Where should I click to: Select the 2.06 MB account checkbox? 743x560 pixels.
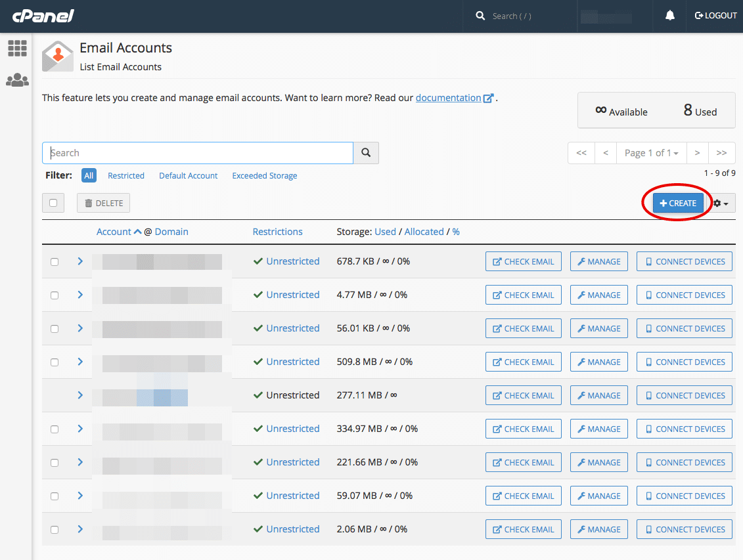point(55,530)
